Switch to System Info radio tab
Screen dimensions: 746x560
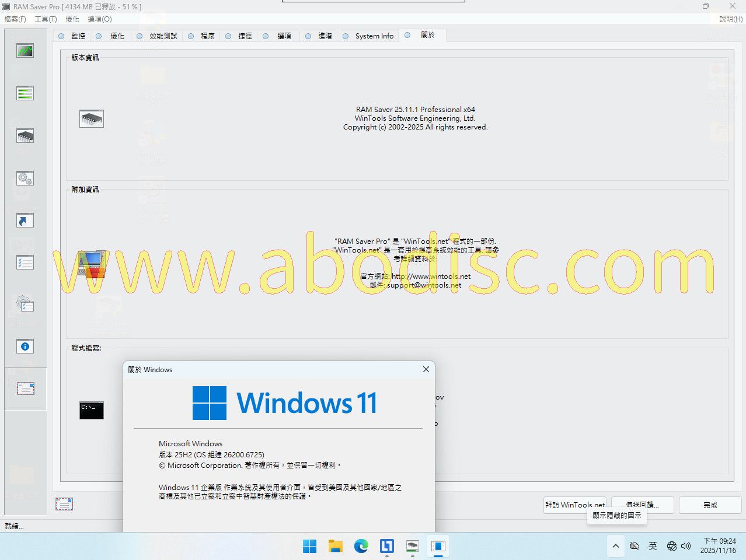pyautogui.click(x=368, y=36)
